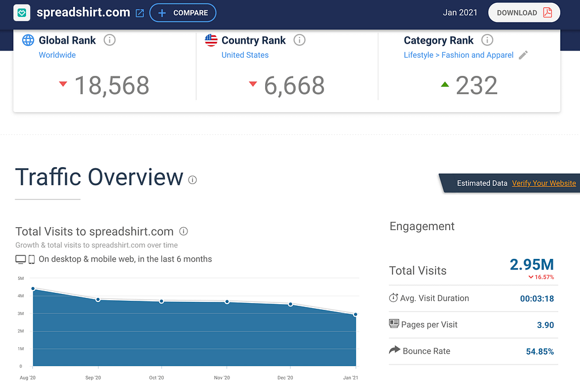Click the Category Rank info icon
The image size is (580, 392).
(x=487, y=40)
